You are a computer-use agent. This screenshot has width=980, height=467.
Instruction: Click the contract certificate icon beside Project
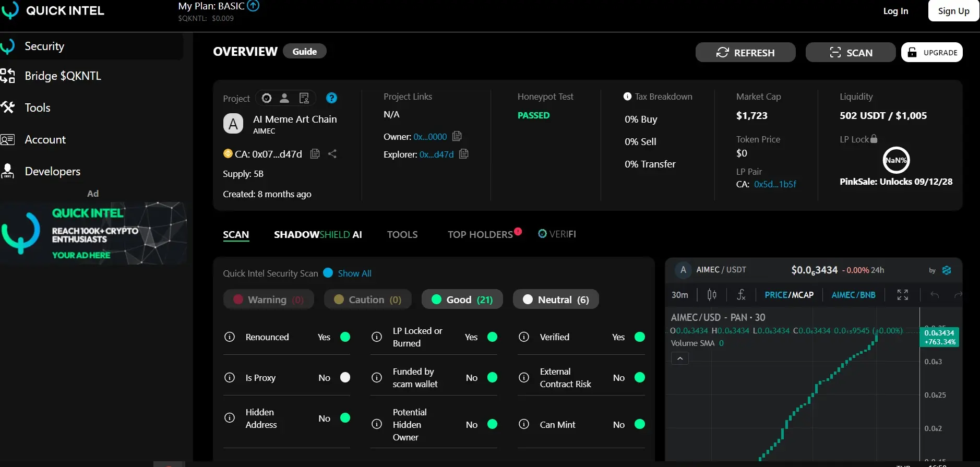point(304,98)
